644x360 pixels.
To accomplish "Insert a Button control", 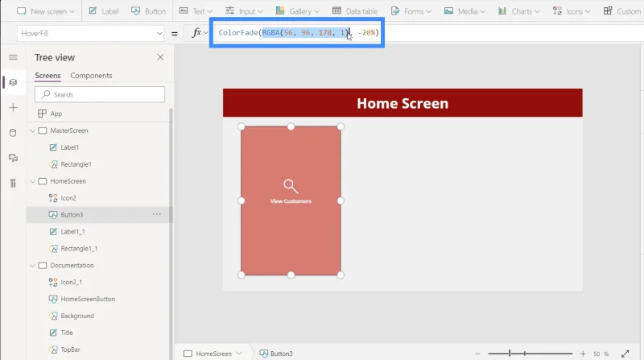I will pyautogui.click(x=148, y=11).
